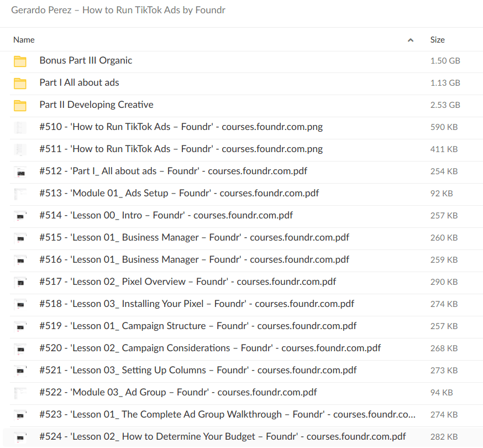
Task: Open the Part I All about ads folder icon
Action: click(x=20, y=84)
